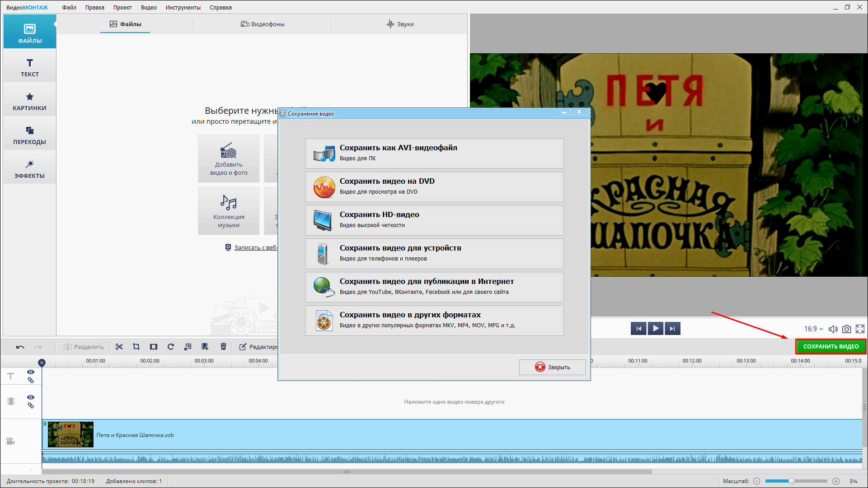
Task: Open the Инструменты menu
Action: click(183, 7)
